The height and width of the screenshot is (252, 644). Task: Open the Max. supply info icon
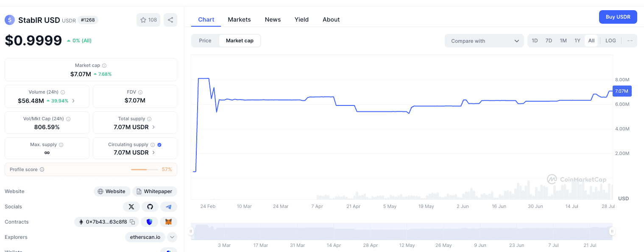coord(61,145)
